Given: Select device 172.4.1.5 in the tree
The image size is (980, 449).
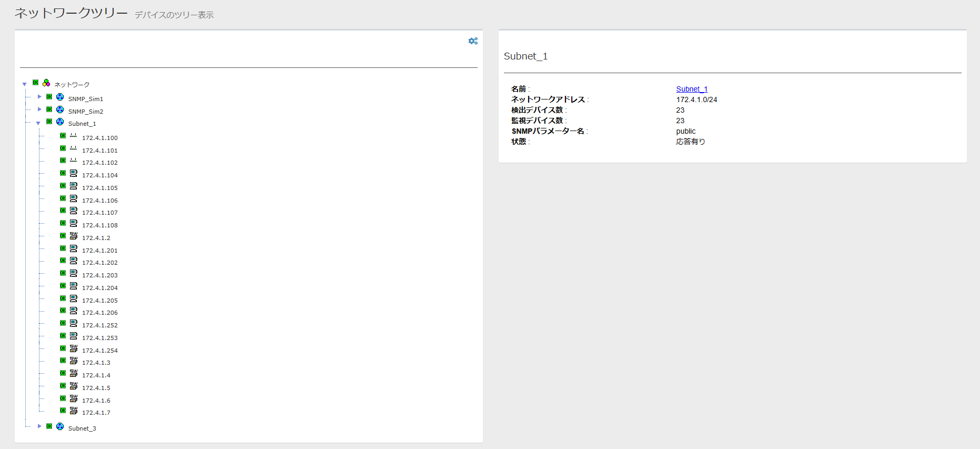Looking at the screenshot, I should [x=96, y=388].
